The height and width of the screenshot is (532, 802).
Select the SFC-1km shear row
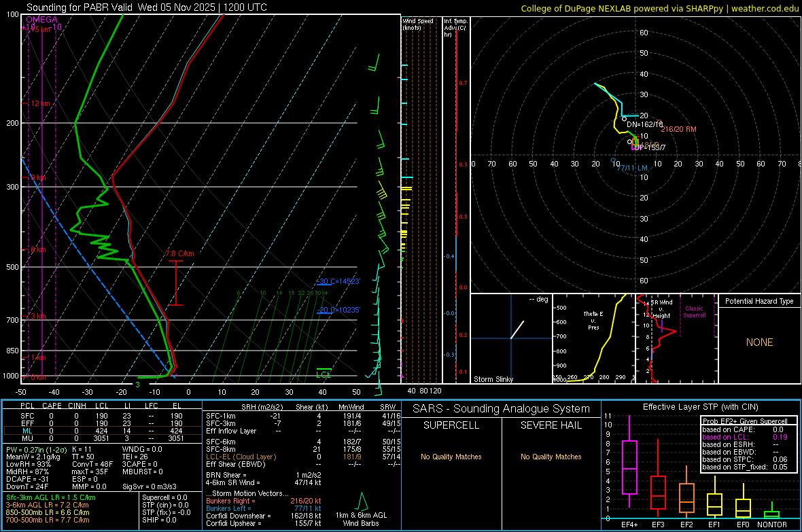pos(304,416)
